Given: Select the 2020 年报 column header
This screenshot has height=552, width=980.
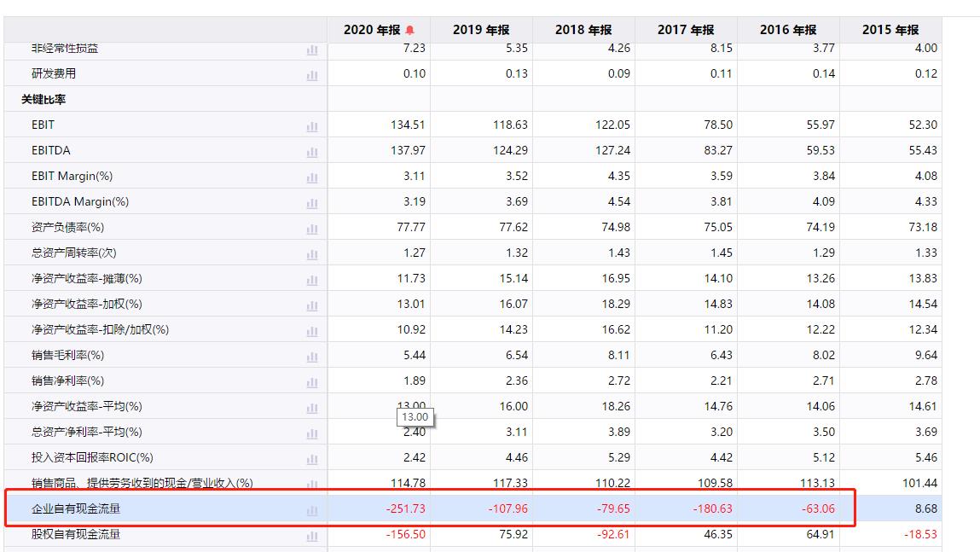Looking at the screenshot, I should click(x=372, y=30).
